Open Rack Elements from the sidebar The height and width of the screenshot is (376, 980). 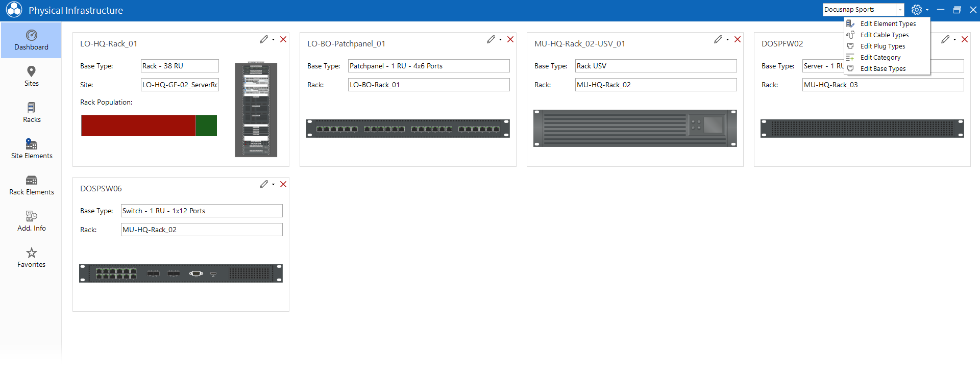point(31,185)
